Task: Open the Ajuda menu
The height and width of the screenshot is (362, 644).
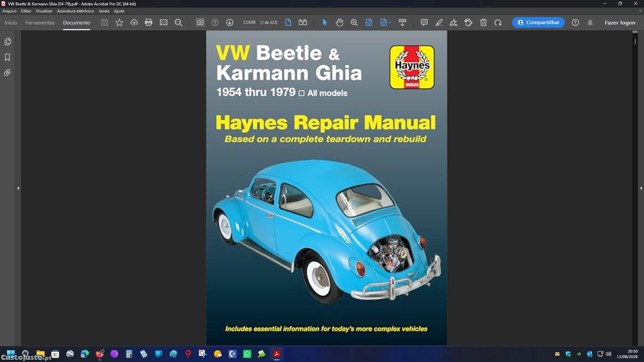Action: [119, 11]
